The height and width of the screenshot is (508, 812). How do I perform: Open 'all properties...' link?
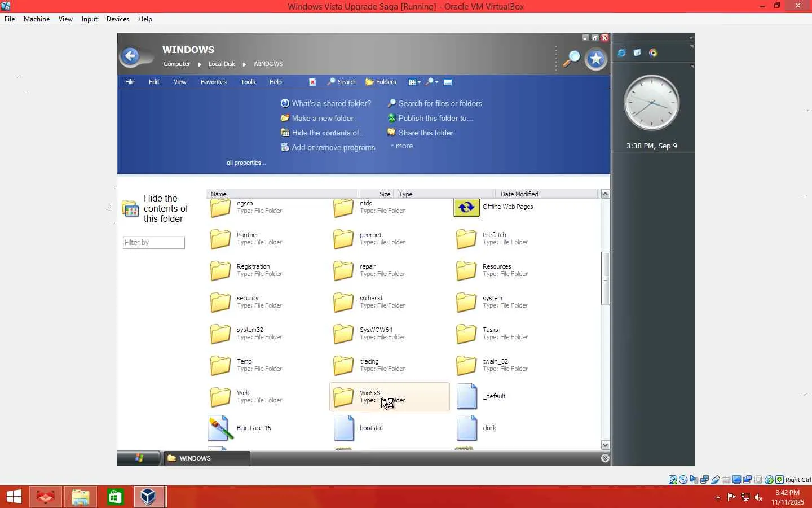pos(246,163)
